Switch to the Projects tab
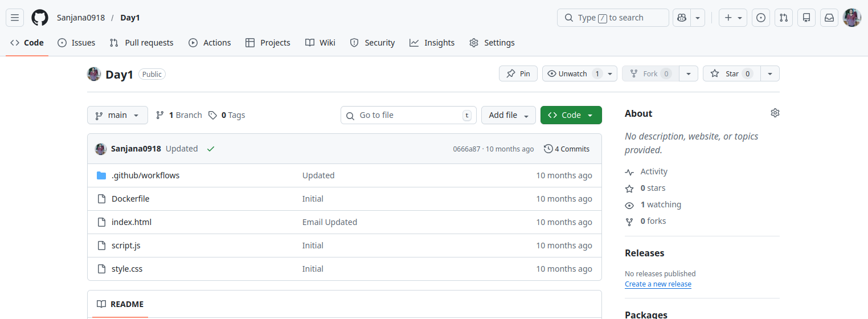 pos(268,43)
